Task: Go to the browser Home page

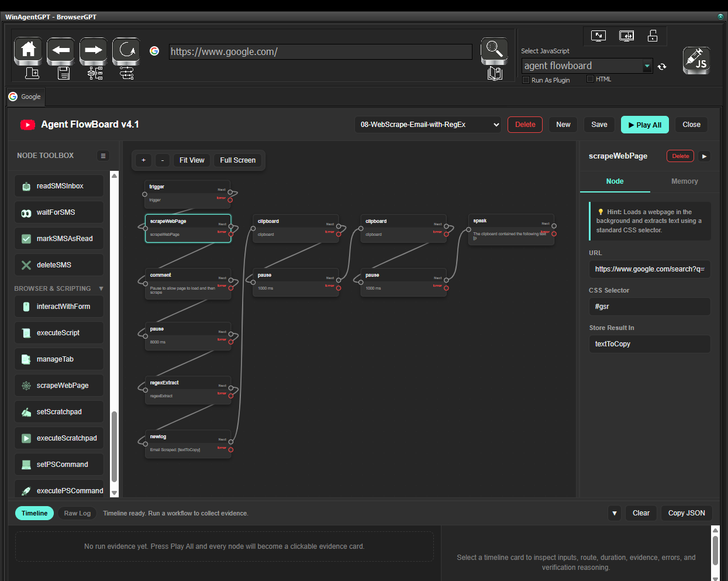Action: pos(28,50)
